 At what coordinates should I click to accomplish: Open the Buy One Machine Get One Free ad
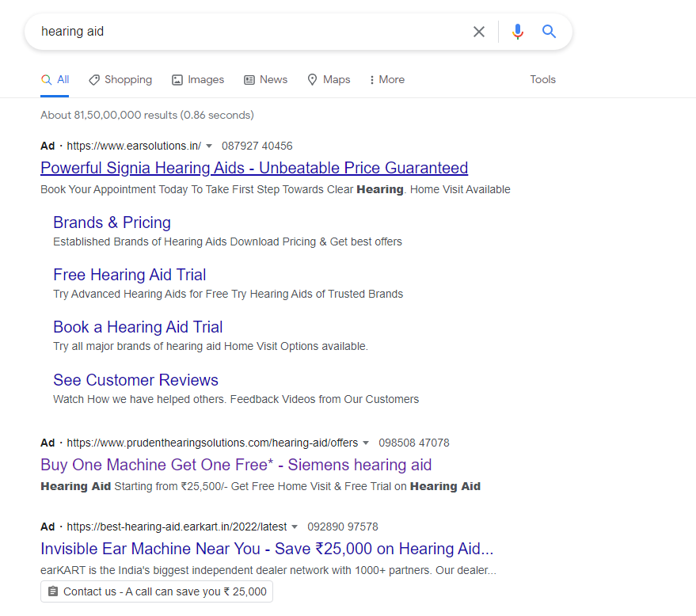235,465
